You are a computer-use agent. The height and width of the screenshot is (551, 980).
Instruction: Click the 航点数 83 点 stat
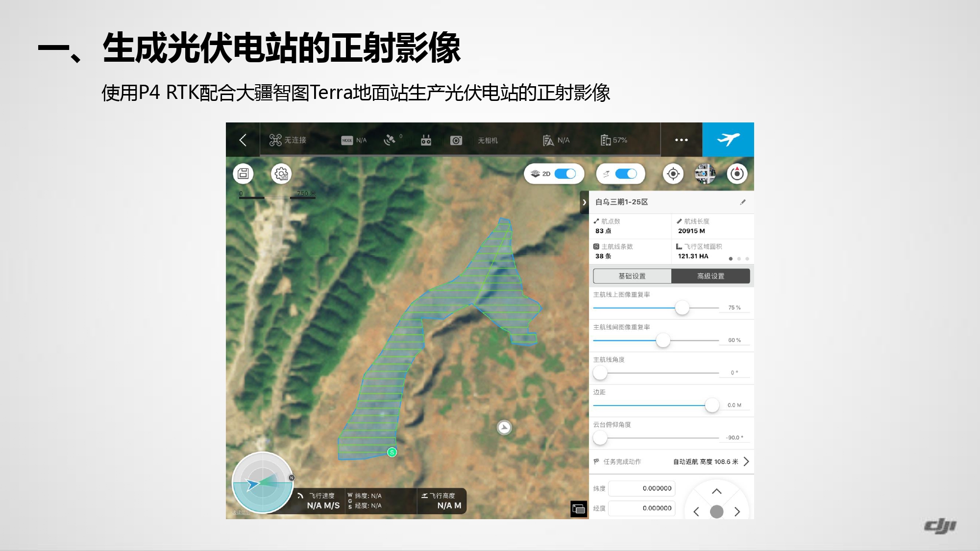tap(630, 226)
